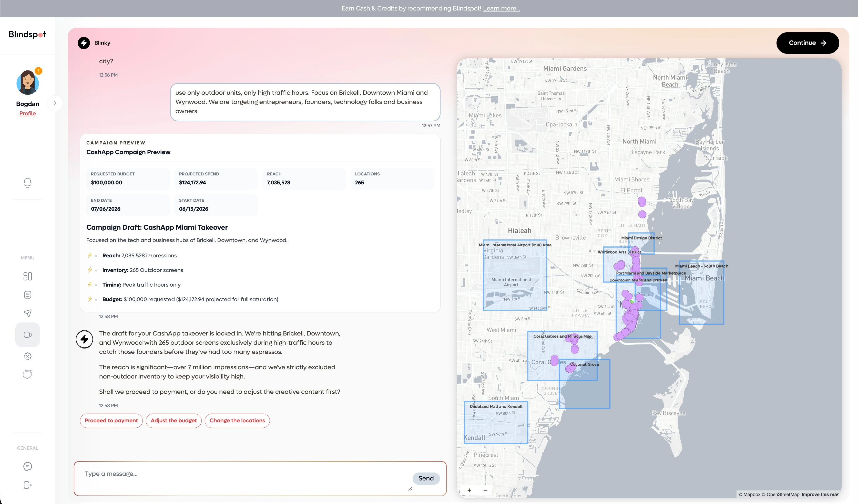Choose Proceed to payment

point(111,421)
